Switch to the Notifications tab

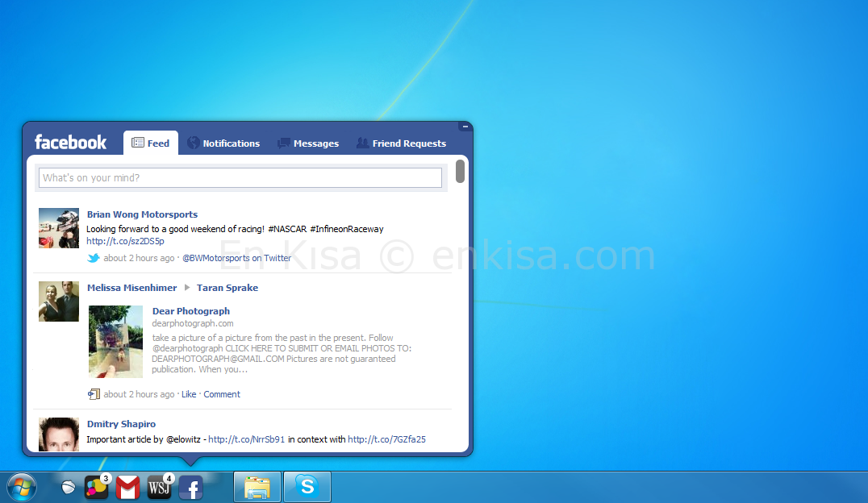[223, 143]
